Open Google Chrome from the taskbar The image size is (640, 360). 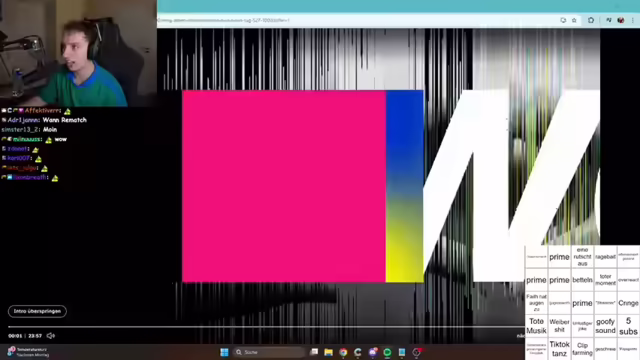click(343, 352)
